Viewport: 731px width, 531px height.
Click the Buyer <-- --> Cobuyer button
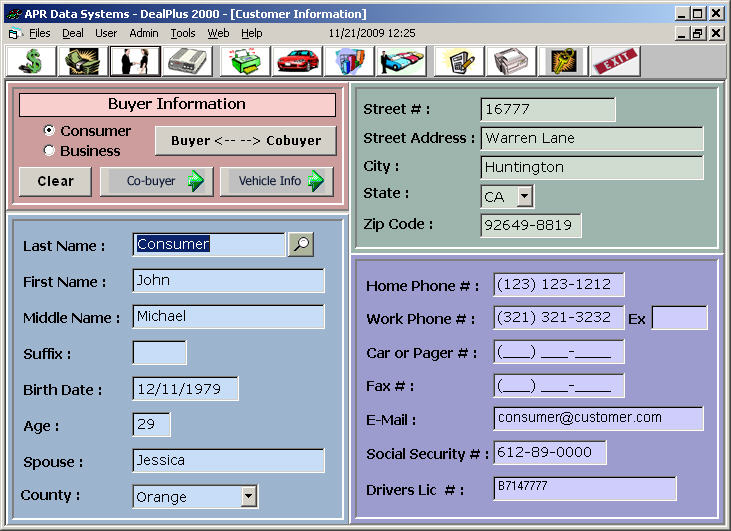coord(245,141)
